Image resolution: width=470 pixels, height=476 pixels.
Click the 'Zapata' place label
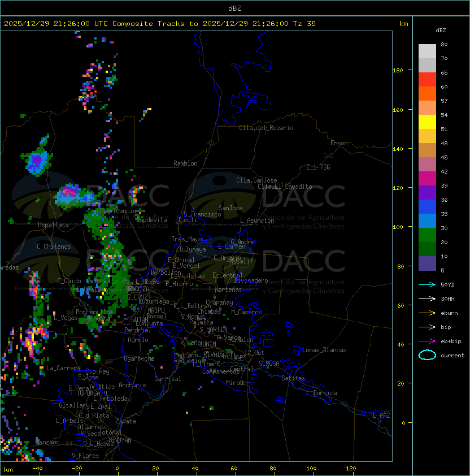(125, 421)
